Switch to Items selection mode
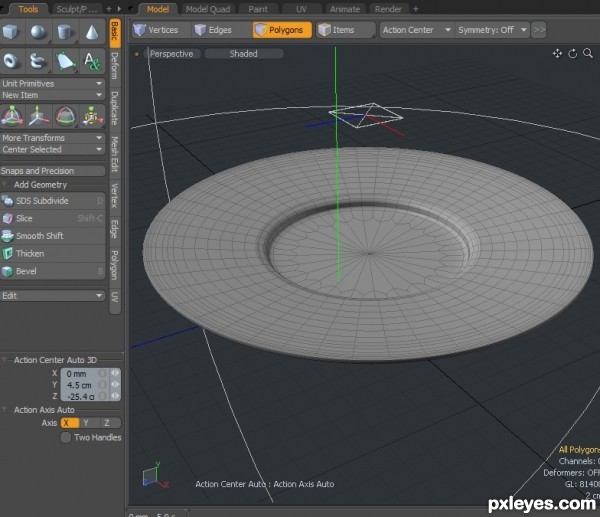This screenshot has height=517, width=600. click(x=346, y=30)
